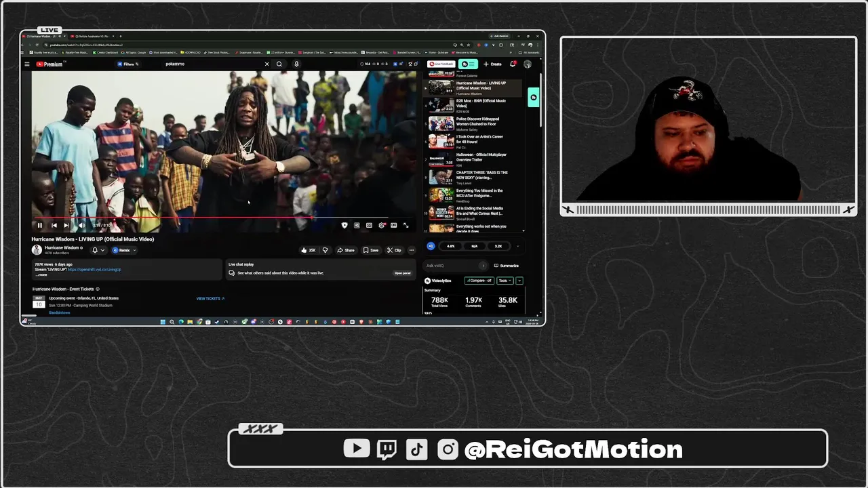Go to YouTube Premium home logo
868x488 pixels.
[x=50, y=64]
